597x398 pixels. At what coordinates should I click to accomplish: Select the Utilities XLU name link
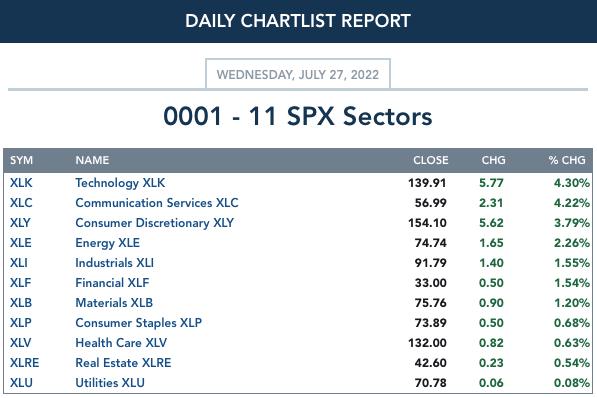pyautogui.click(x=110, y=383)
